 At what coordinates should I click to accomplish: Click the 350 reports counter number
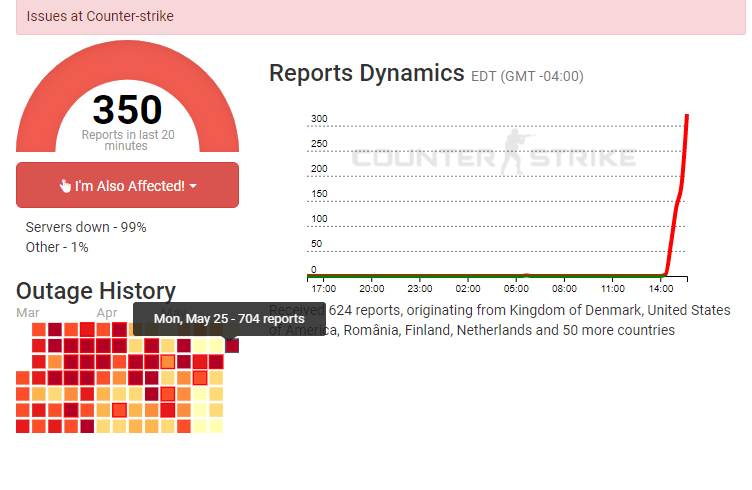pyautogui.click(x=128, y=109)
